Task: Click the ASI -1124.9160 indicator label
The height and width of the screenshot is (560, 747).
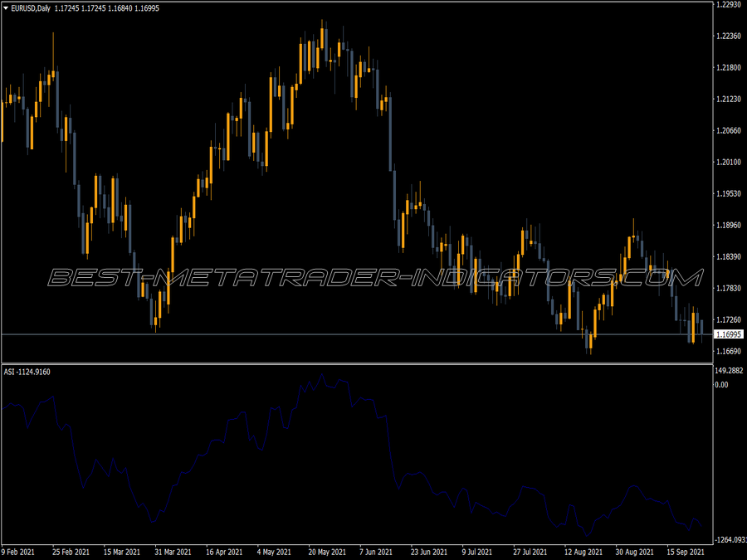Action: pyautogui.click(x=27, y=372)
